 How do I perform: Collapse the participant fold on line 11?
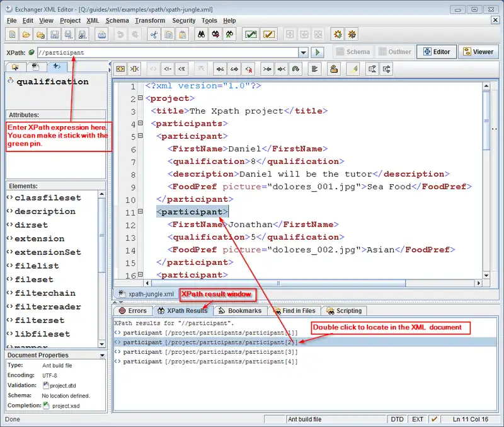point(140,212)
